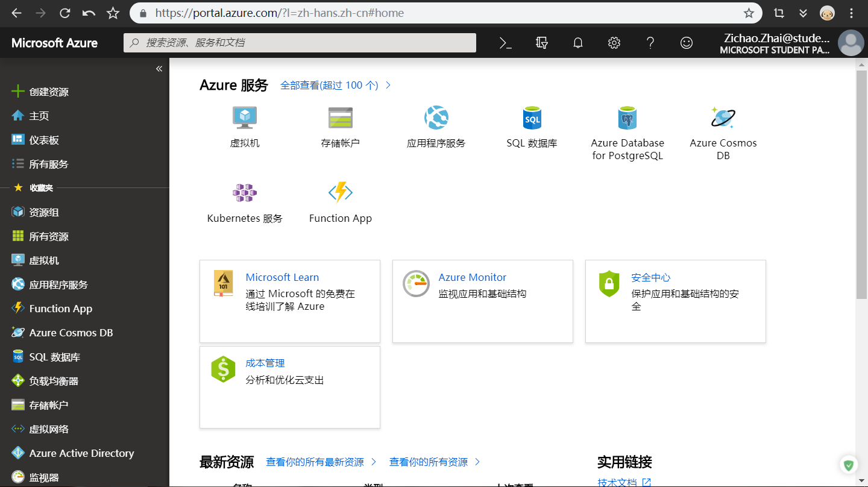Open Cloud Shell from the top bar
The height and width of the screenshot is (487, 868).
tap(505, 43)
